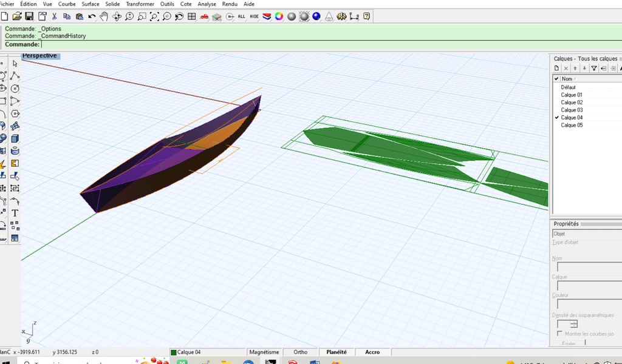Select the Text tool in sidebar
This screenshot has height=364, width=622.
tap(15, 213)
